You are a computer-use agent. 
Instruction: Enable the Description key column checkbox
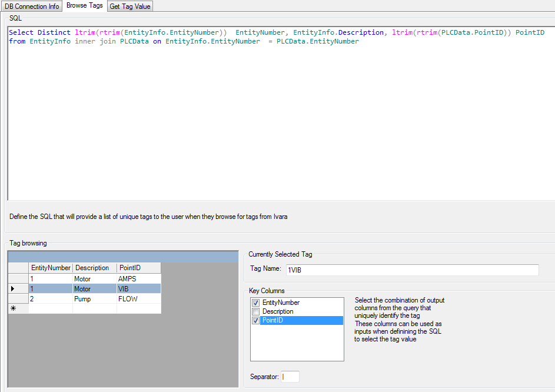click(255, 311)
